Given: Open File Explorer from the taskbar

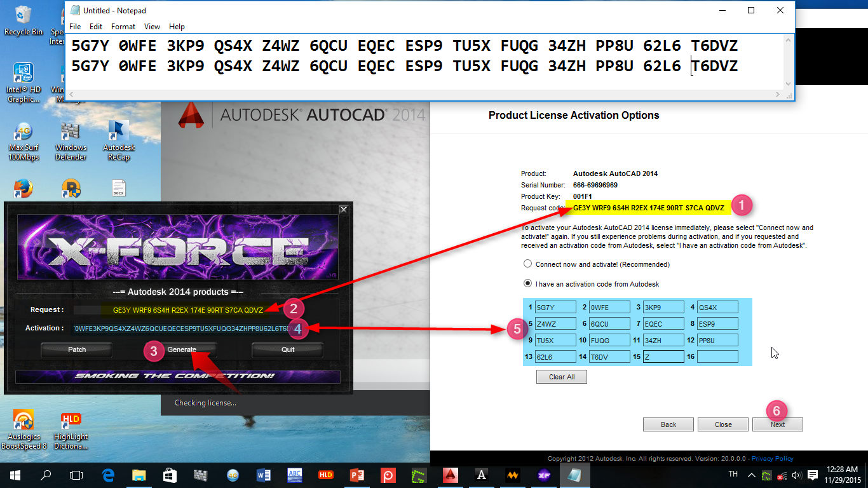Looking at the screenshot, I should (139, 475).
